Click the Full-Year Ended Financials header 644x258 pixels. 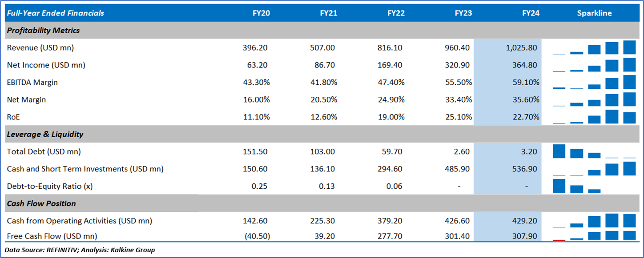pos(56,13)
